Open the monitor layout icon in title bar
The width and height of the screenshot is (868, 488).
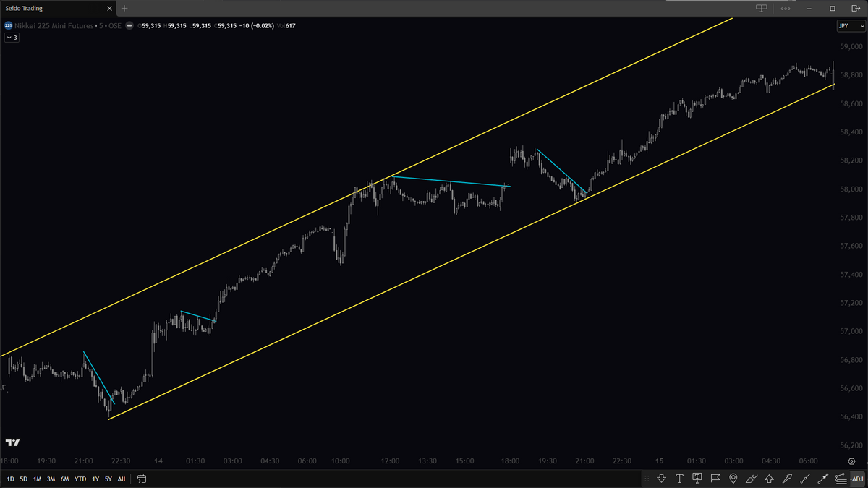[761, 8]
